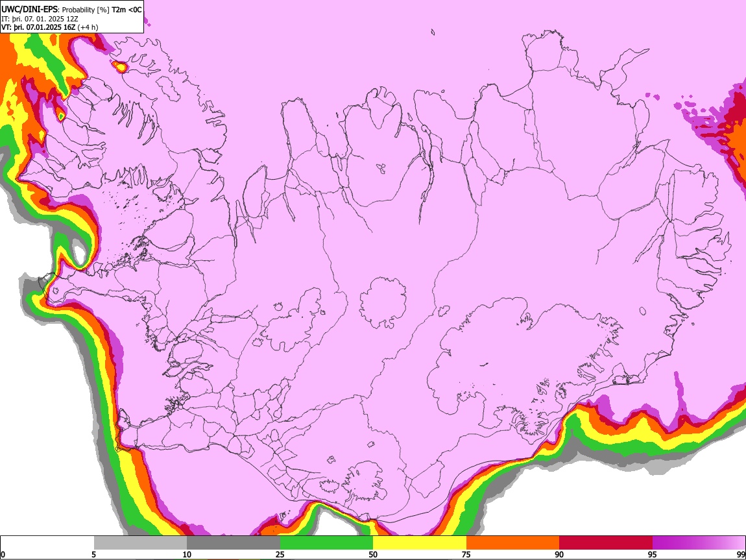
Task: Click the legend tick label "0"
Action: [3, 555]
